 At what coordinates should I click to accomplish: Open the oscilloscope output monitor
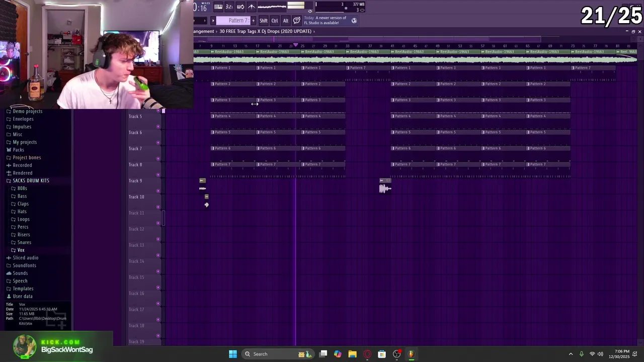click(272, 7)
